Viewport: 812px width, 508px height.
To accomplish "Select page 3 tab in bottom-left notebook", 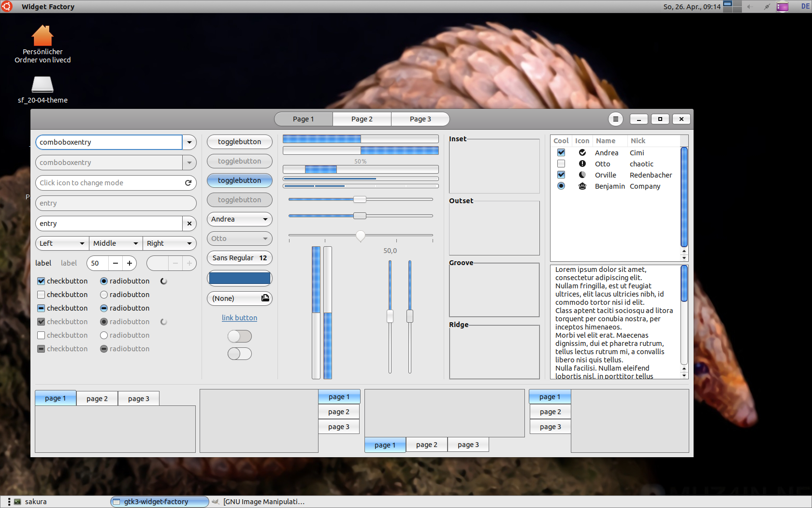I will point(138,399).
